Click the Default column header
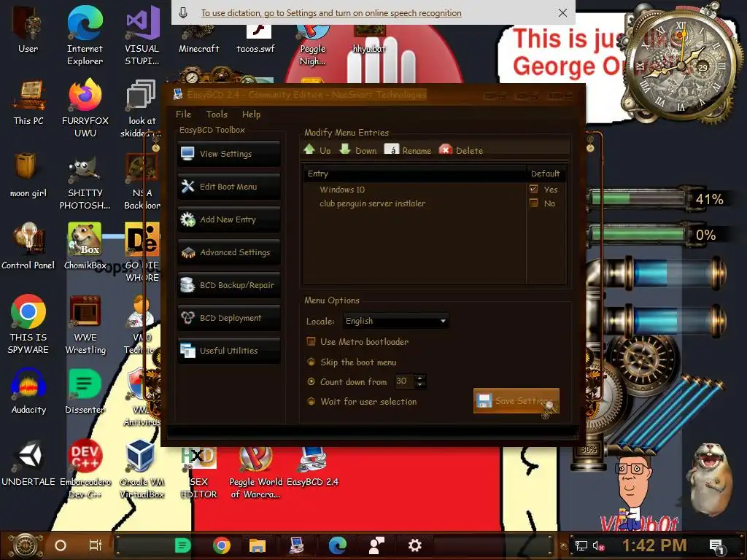The height and width of the screenshot is (560, 747). pyautogui.click(x=546, y=174)
